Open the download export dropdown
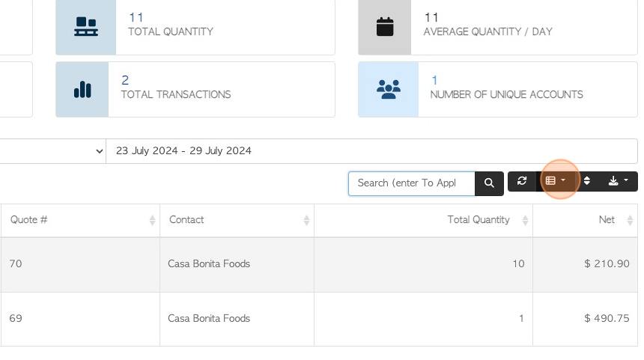 pyautogui.click(x=618, y=181)
